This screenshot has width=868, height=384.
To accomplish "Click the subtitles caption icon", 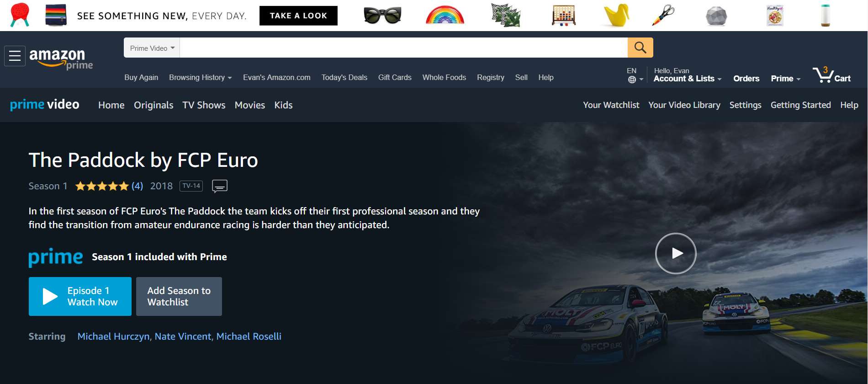I will tap(220, 186).
